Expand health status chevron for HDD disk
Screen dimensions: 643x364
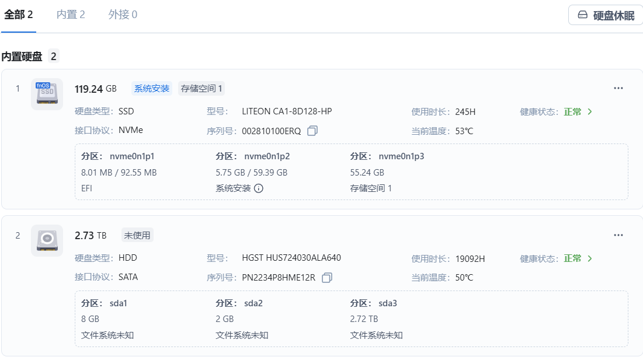pos(590,258)
